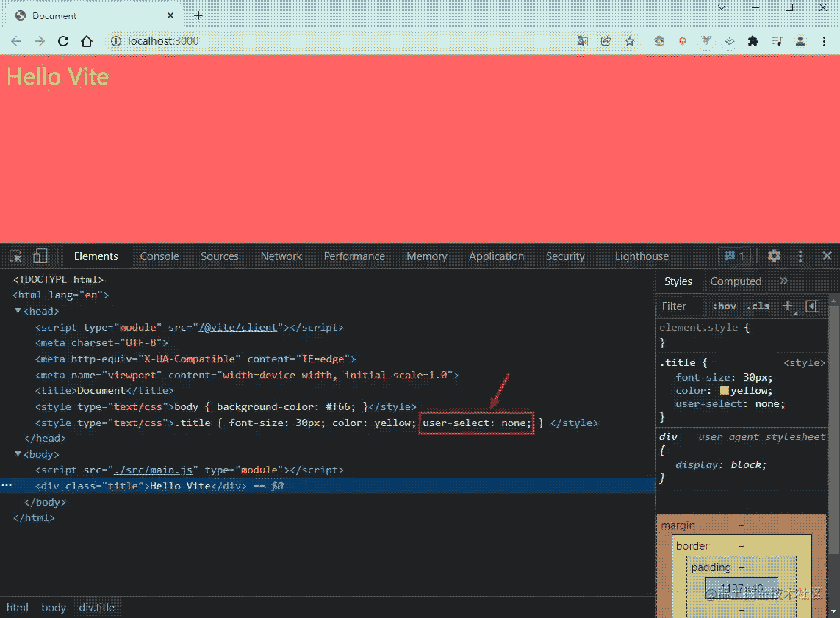Open the Performance tab
The width and height of the screenshot is (840, 618).
click(354, 256)
